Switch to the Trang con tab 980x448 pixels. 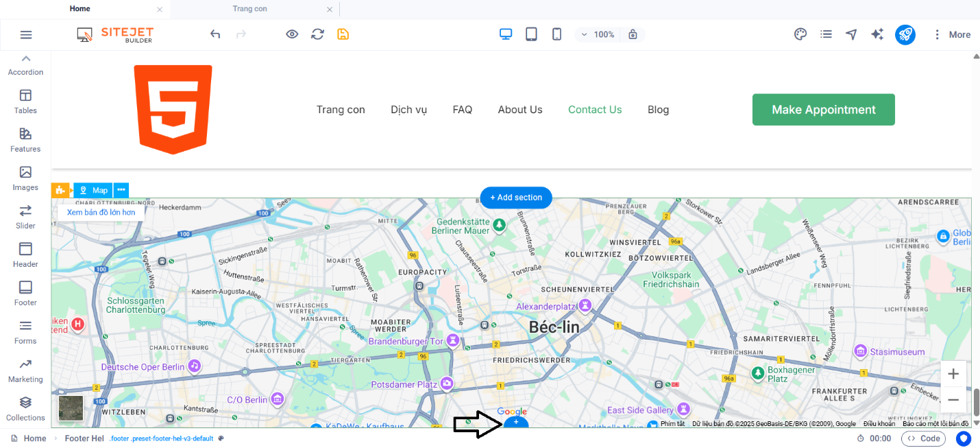[x=249, y=9]
